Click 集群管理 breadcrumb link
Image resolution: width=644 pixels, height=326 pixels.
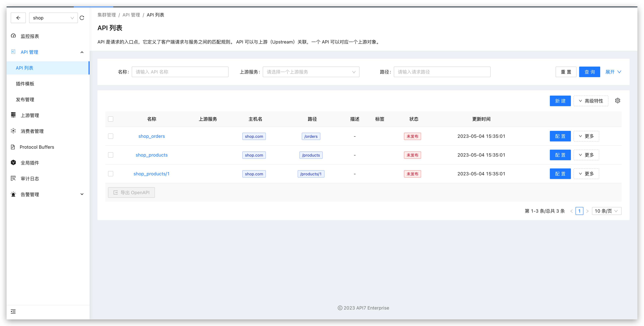[x=107, y=15]
